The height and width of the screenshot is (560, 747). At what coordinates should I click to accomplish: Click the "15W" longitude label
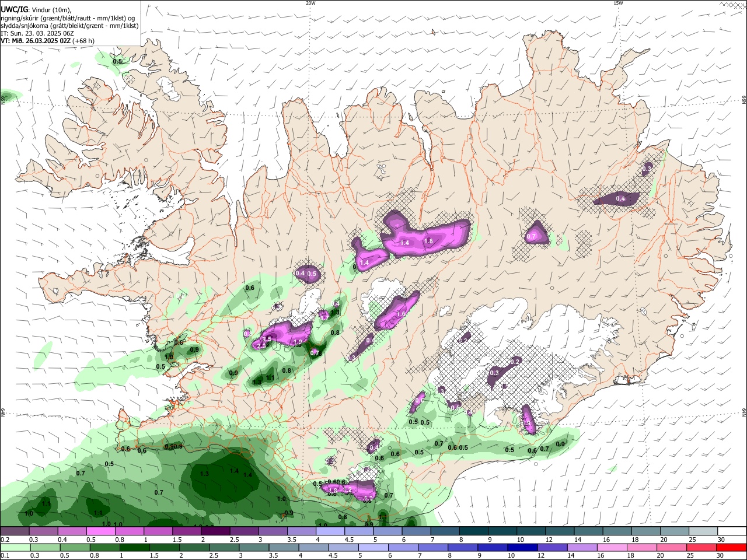click(x=617, y=3)
